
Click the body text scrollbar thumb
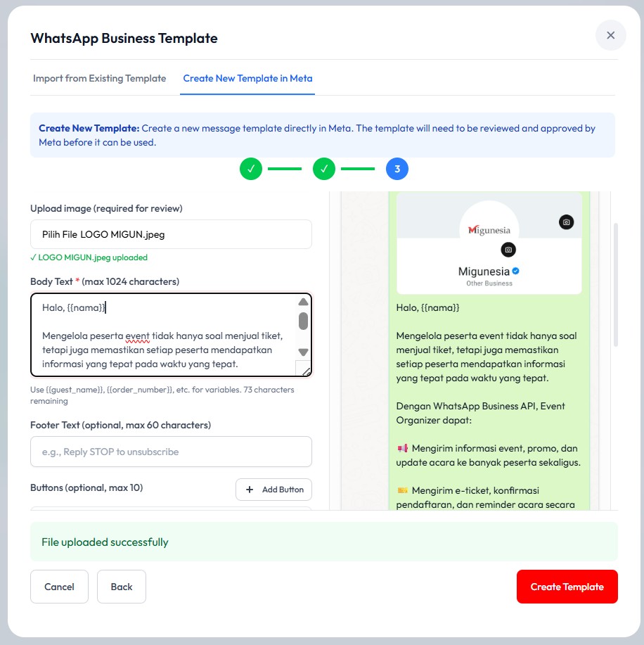[x=303, y=321]
